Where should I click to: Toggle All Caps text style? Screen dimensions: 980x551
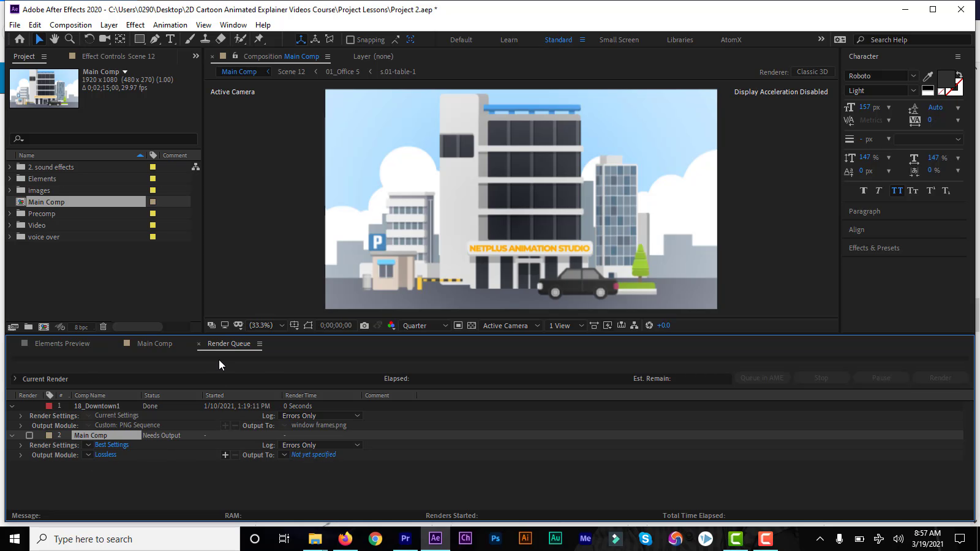[897, 190]
